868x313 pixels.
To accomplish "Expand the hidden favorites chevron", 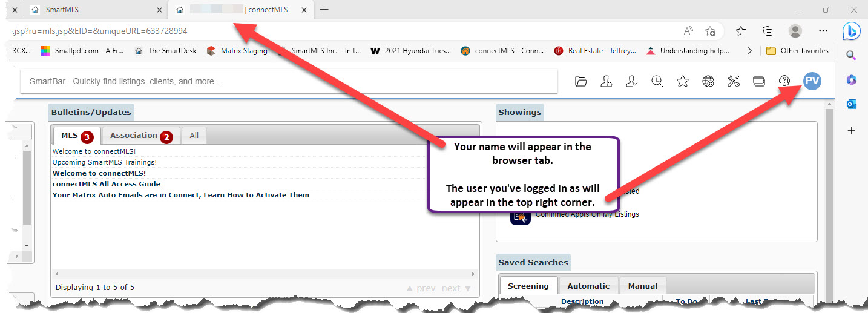I will tap(750, 51).
